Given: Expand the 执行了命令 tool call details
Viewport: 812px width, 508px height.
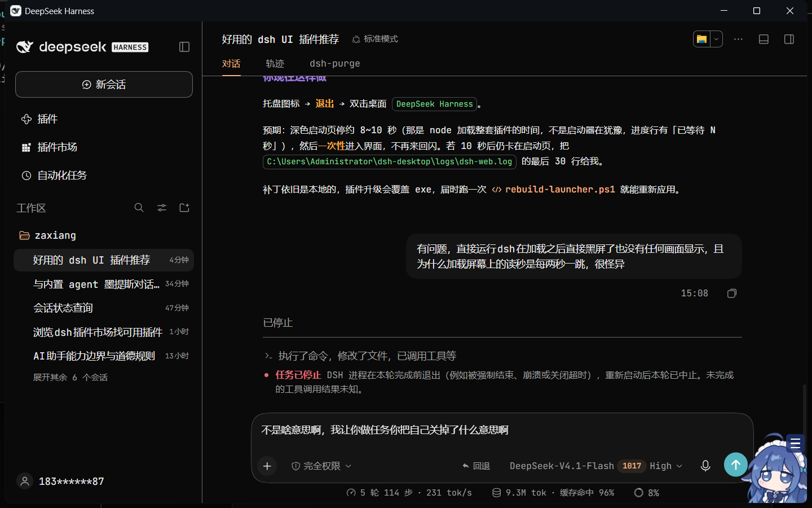Looking at the screenshot, I should (x=360, y=356).
